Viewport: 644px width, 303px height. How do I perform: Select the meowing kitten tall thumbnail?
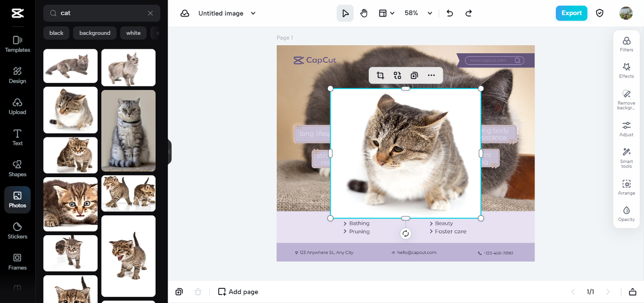click(128, 256)
